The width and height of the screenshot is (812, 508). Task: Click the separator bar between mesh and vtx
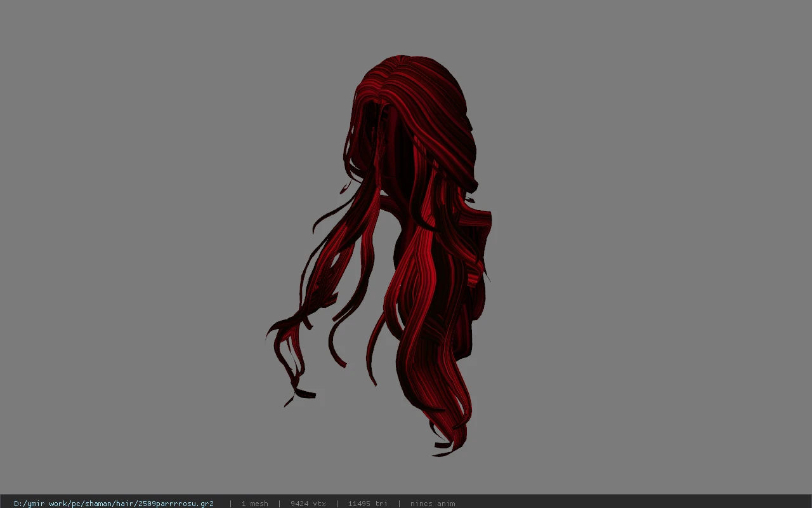pos(279,504)
